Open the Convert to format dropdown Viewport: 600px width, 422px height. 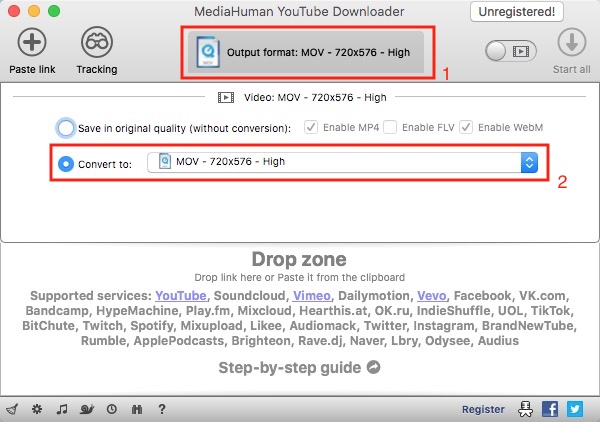tap(342, 162)
